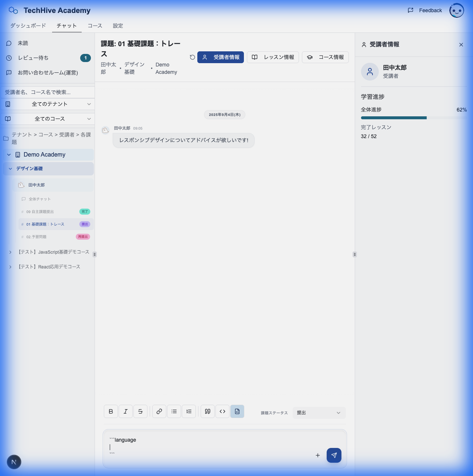Insert a numbered list
The image size is (473, 476).
click(189, 411)
